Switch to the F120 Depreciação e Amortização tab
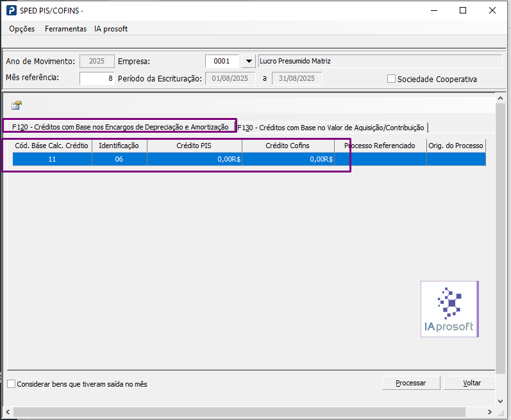Image resolution: width=511 pixels, height=420 pixels. [120, 127]
